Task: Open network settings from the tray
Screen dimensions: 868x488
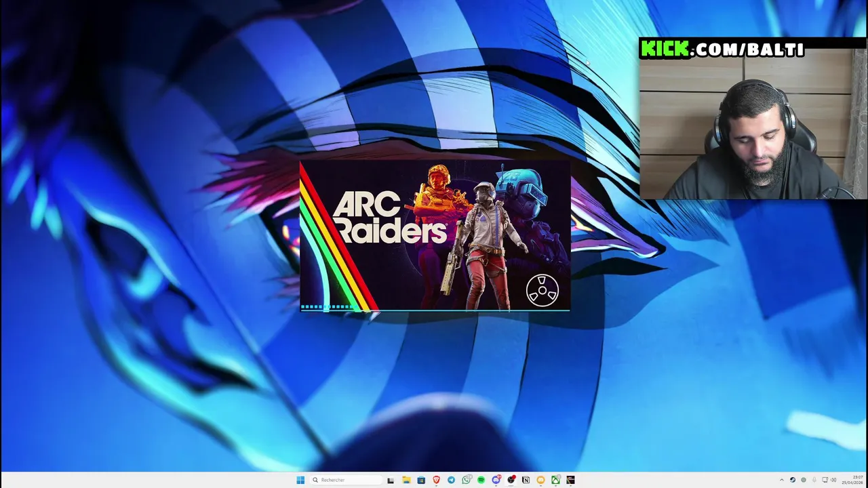Action: [825, 480]
